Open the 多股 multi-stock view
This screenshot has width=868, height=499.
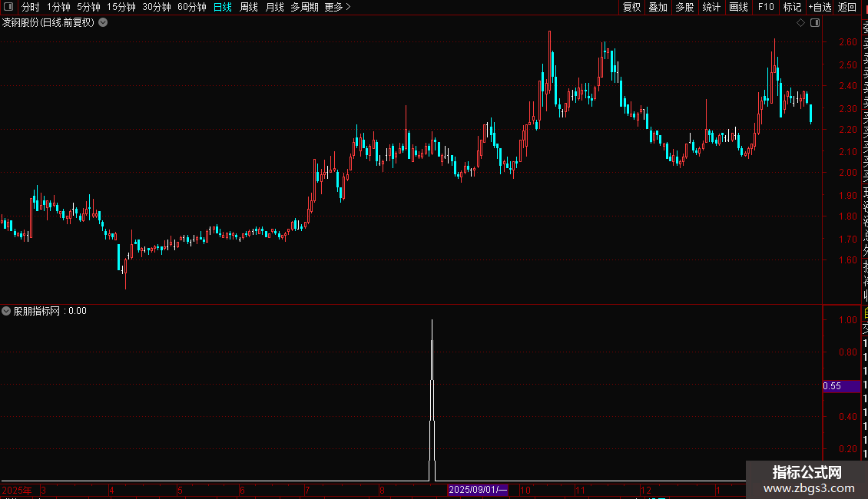pyautogui.click(x=684, y=7)
